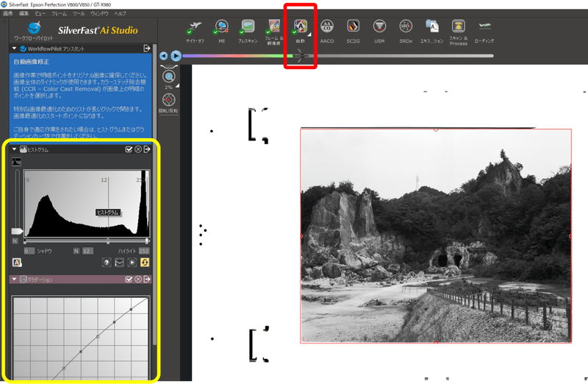Start the プレスキャン prescan step
588x384 pixels.
tap(248, 26)
